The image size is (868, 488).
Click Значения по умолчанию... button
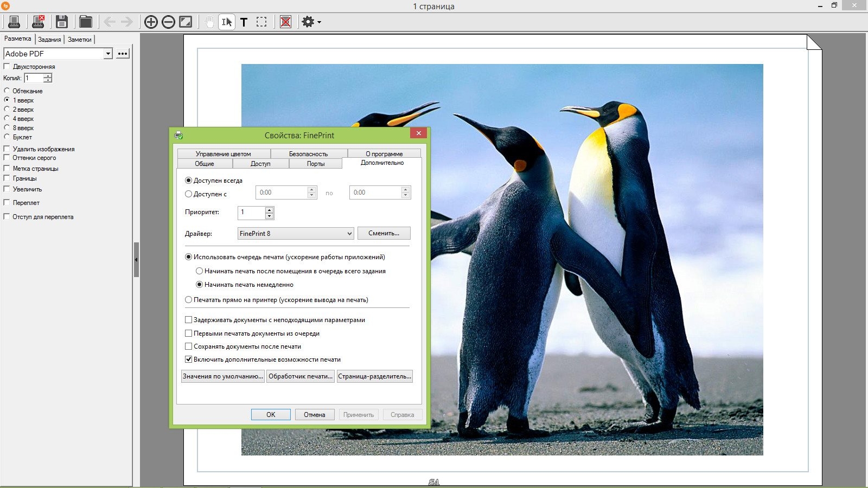(x=223, y=376)
